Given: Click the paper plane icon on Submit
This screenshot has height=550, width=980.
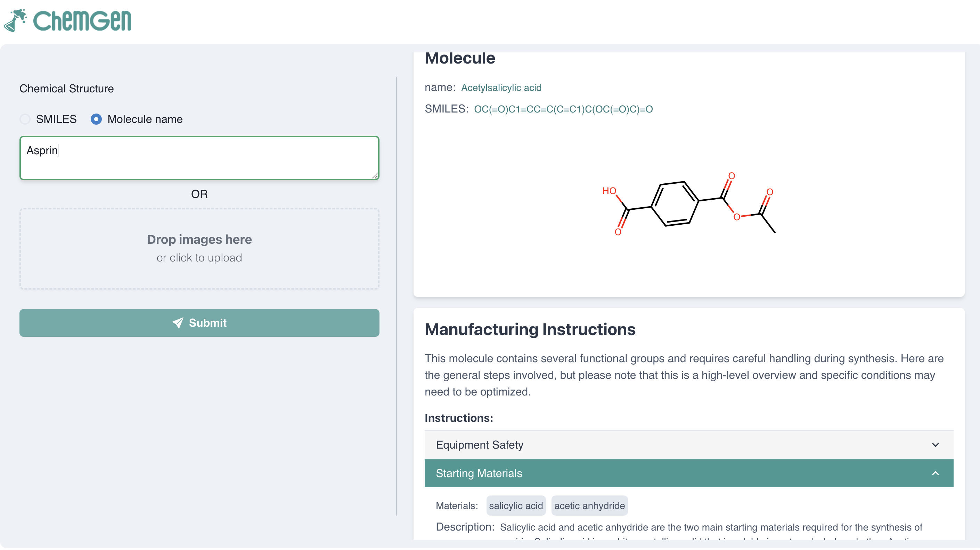Looking at the screenshot, I should [178, 323].
